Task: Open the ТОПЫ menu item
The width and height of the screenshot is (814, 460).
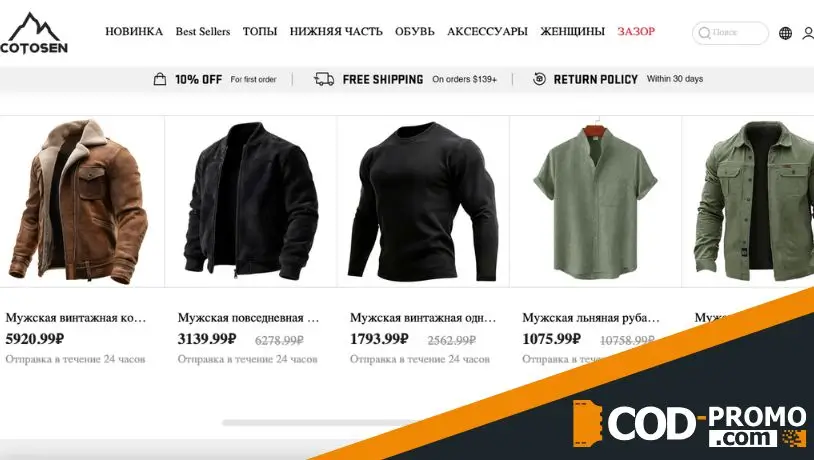Action: click(x=260, y=31)
